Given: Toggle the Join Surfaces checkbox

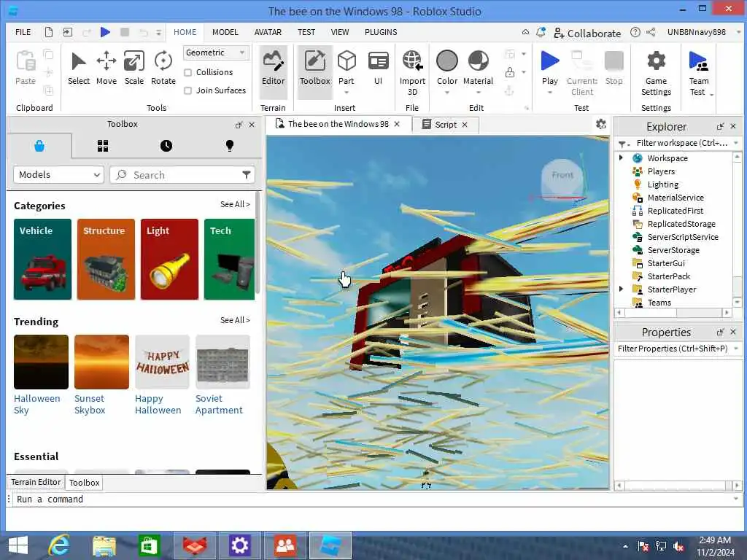Looking at the screenshot, I should (x=188, y=90).
